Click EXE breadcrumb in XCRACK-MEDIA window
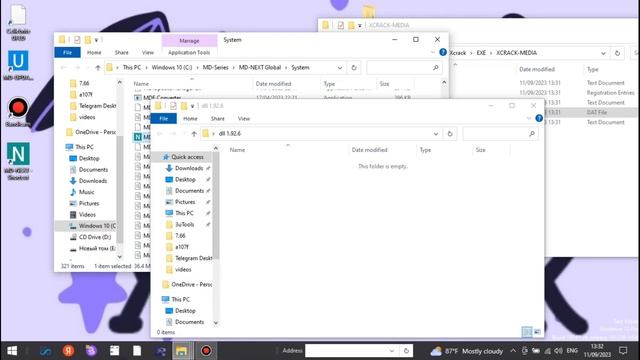The width and height of the screenshot is (640, 360). click(x=481, y=53)
